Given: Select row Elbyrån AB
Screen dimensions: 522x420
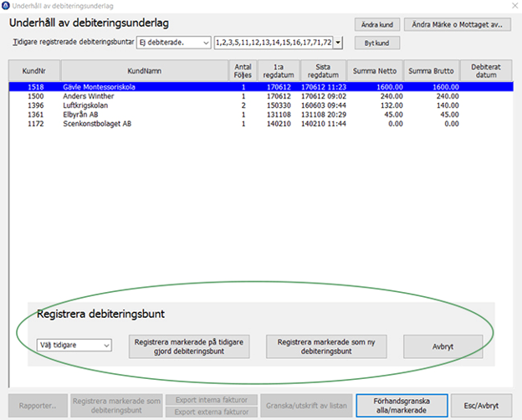Looking at the screenshot, I should (x=261, y=115).
